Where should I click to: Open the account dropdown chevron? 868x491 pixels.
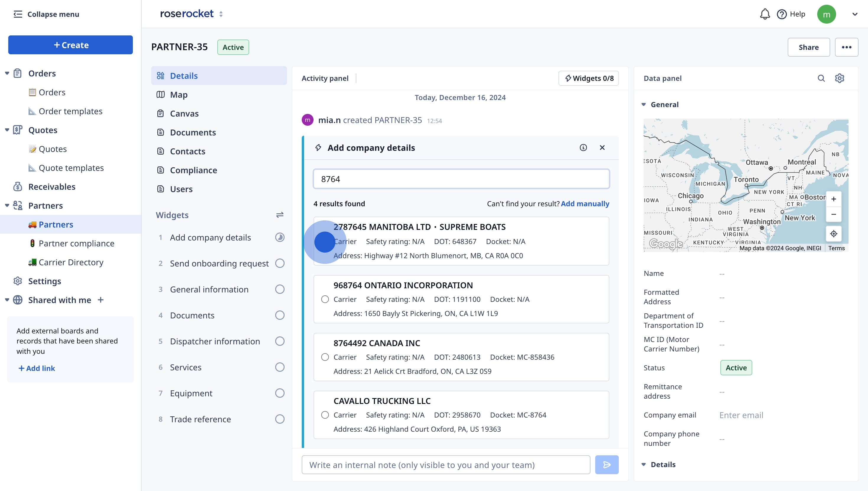854,14
